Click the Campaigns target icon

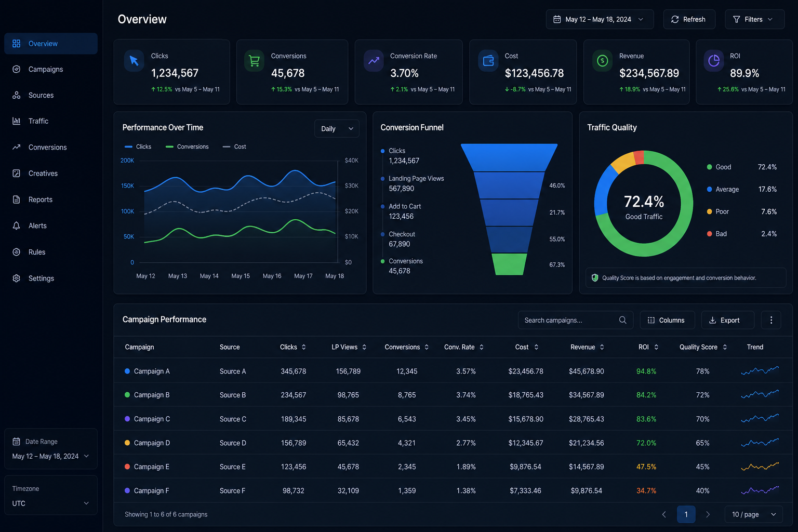click(x=16, y=69)
